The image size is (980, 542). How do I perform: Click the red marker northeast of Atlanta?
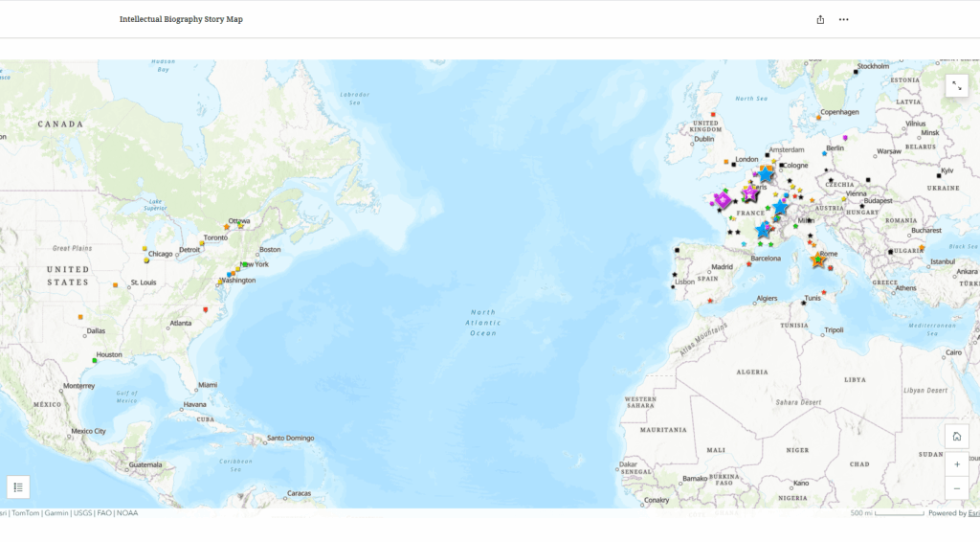206,309
